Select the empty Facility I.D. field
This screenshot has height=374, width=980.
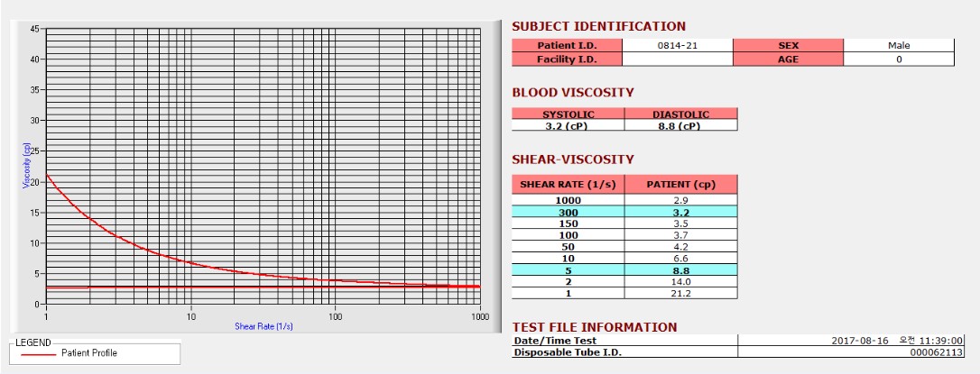click(678, 59)
